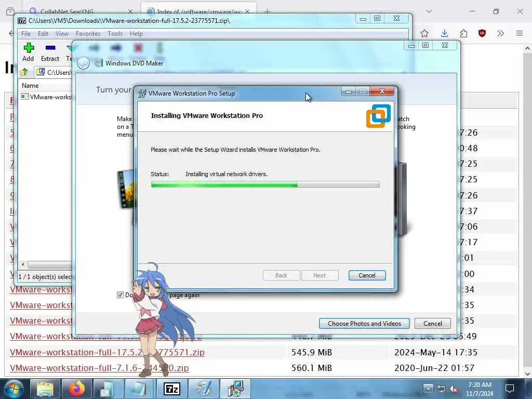Switch to Firefox in the taskbar

77,389
